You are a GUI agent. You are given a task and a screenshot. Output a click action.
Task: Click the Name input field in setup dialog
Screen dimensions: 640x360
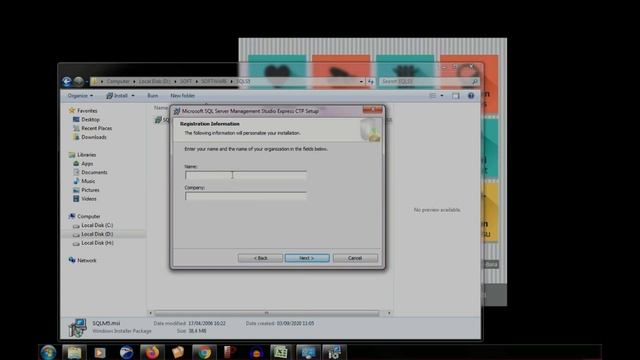[246, 175]
